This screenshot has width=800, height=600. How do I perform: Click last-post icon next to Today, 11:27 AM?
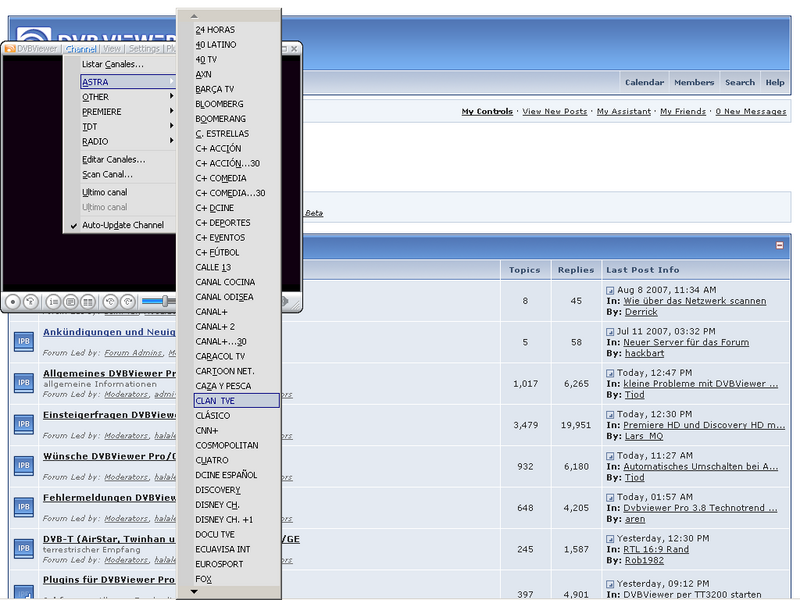pyautogui.click(x=610, y=456)
